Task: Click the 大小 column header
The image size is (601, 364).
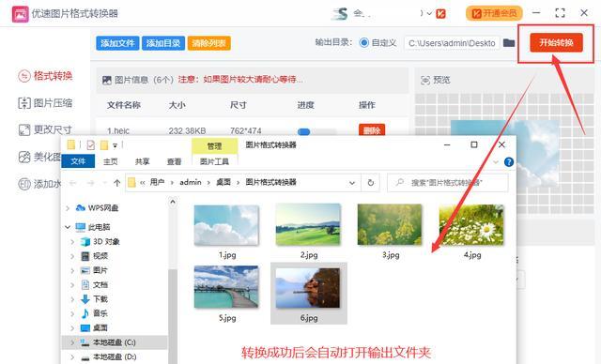Action: 177,105
